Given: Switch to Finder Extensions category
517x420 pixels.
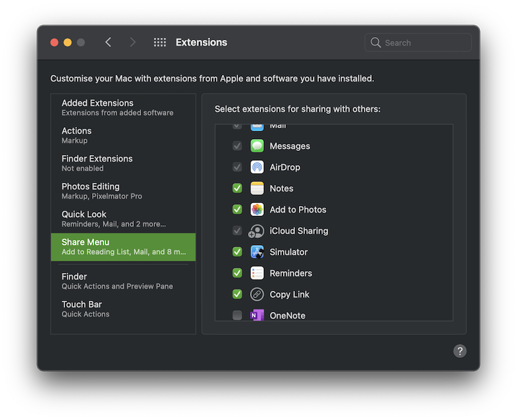Looking at the screenshot, I should (x=123, y=163).
